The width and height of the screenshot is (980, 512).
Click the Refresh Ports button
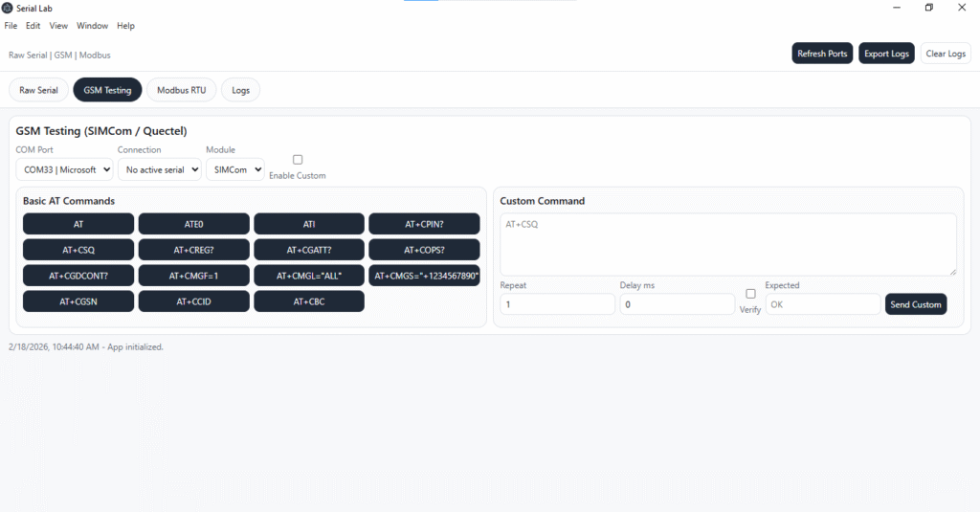[x=822, y=54]
